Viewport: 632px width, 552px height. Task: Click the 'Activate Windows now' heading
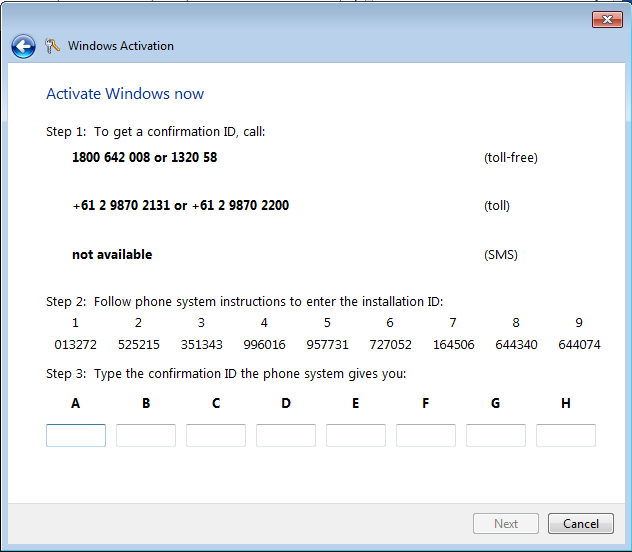125,93
